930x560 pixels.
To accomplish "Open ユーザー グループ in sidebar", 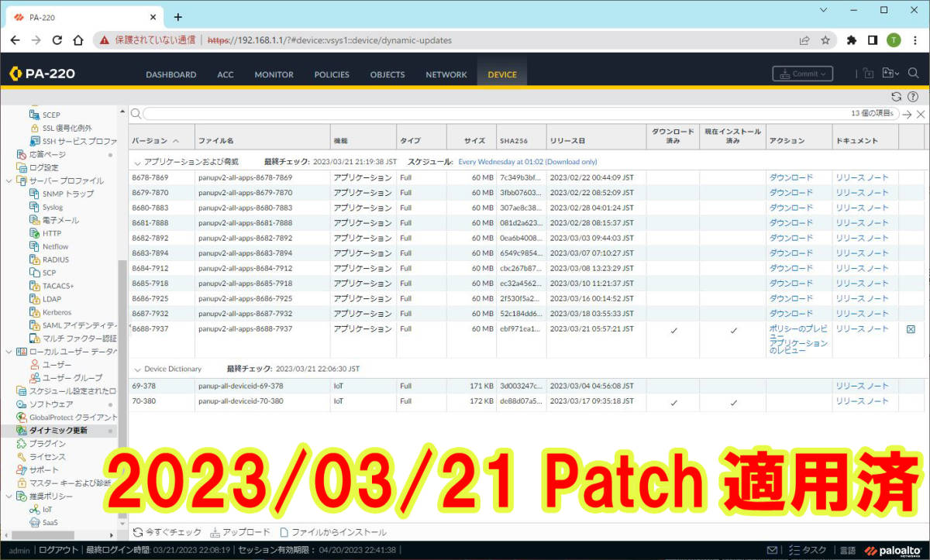I will (x=72, y=377).
